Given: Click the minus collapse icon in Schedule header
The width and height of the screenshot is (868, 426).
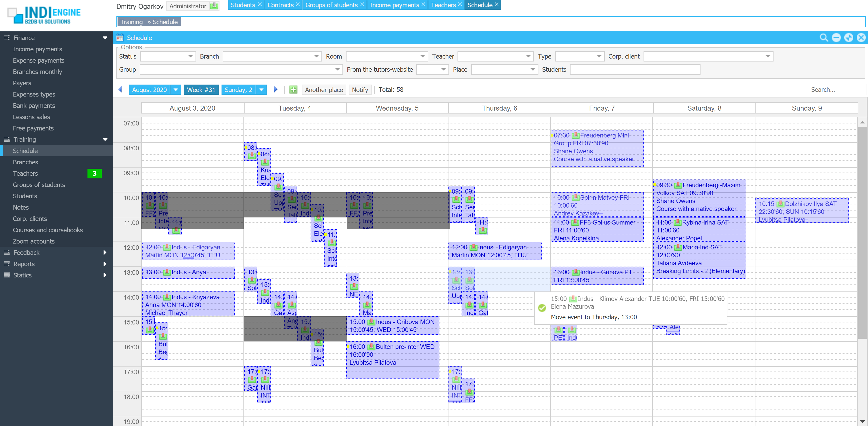Looking at the screenshot, I should 836,38.
